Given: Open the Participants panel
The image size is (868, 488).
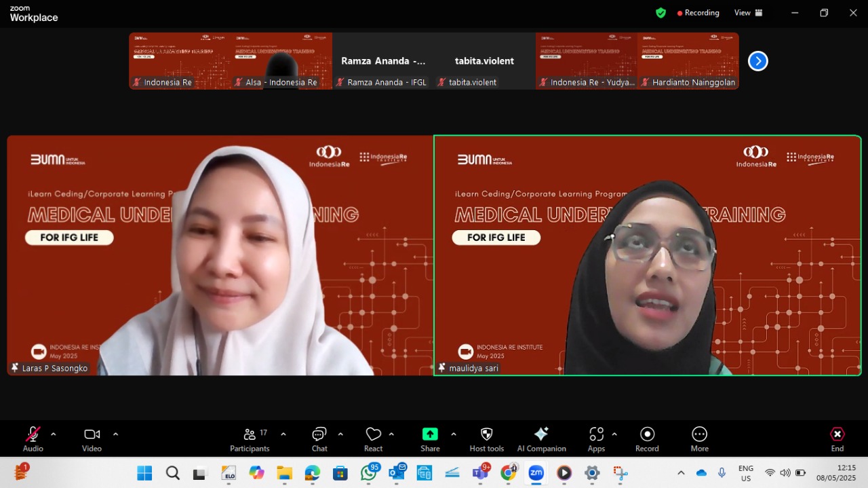Looking at the screenshot, I should (250, 439).
